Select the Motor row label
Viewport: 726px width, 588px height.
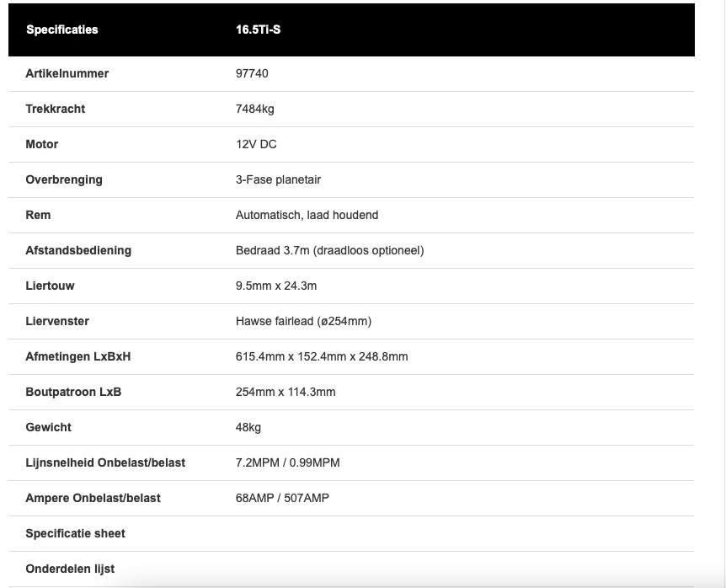(x=42, y=144)
